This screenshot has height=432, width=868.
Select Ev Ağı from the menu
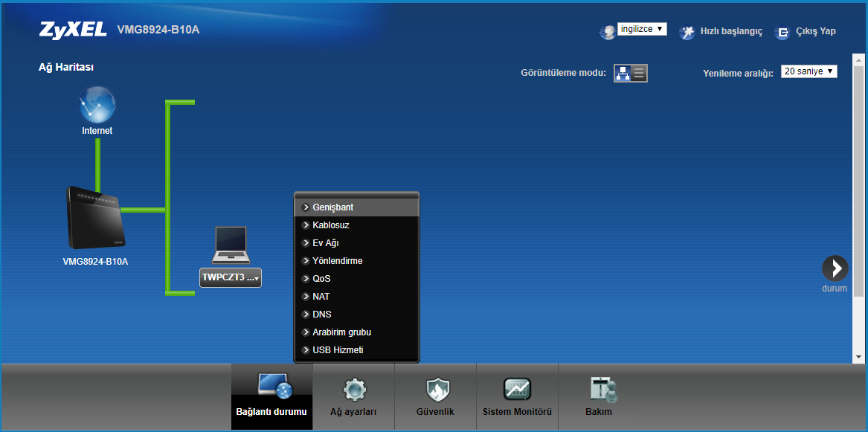[356, 243]
